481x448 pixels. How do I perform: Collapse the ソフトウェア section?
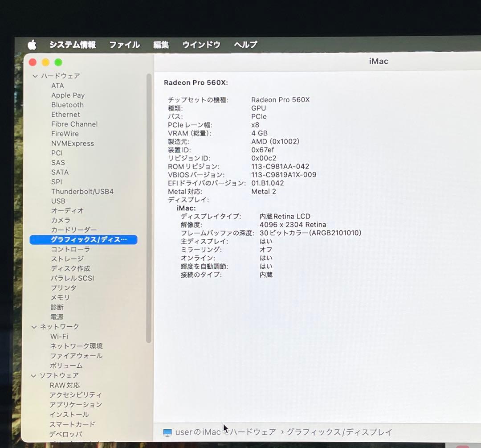pos(35,375)
